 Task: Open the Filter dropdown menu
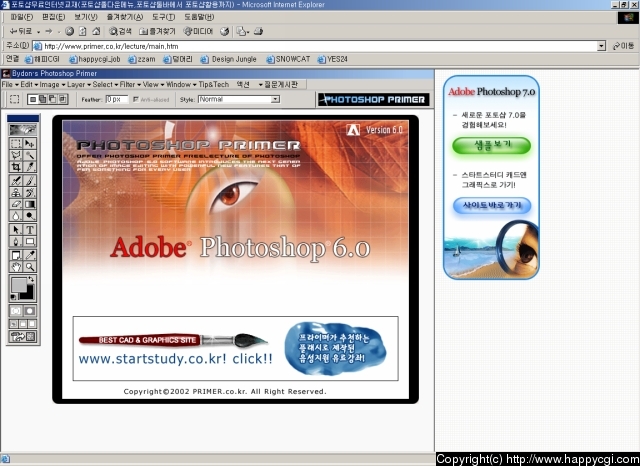[x=130, y=84]
